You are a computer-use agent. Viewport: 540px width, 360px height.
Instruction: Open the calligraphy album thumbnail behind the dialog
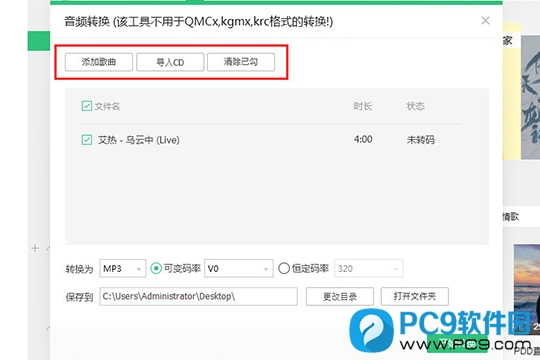coord(530,97)
